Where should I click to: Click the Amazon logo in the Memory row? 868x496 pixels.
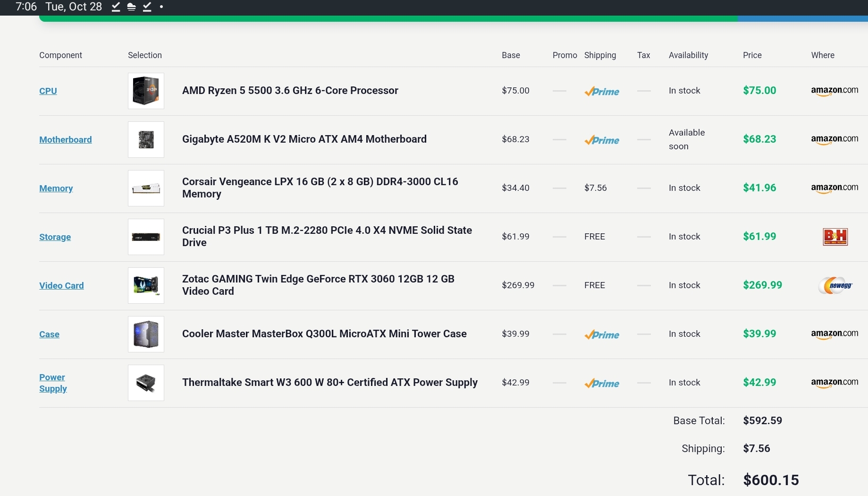click(834, 188)
